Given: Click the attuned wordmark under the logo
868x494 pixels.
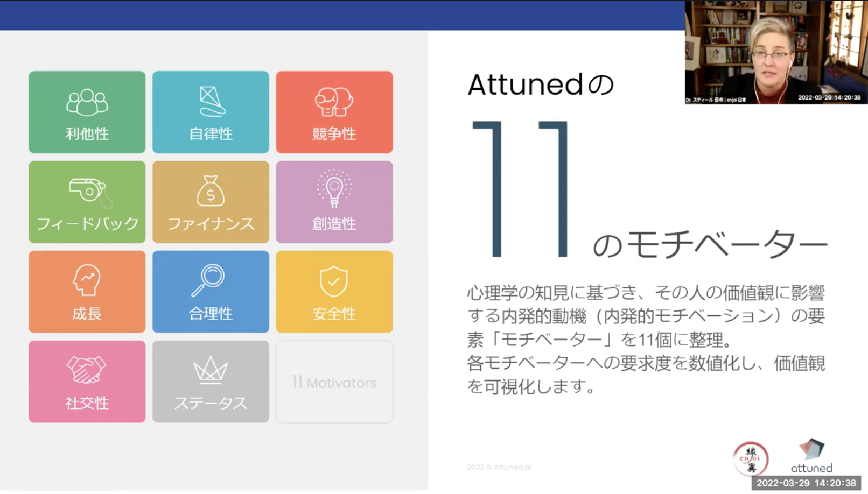Looking at the screenshot, I should (x=811, y=468).
